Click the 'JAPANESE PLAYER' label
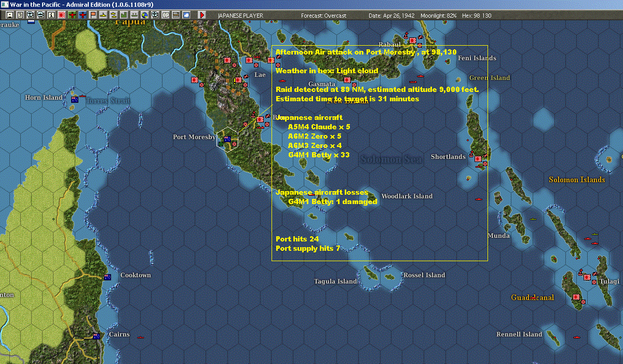The height and width of the screenshot is (364, 623). coord(240,16)
